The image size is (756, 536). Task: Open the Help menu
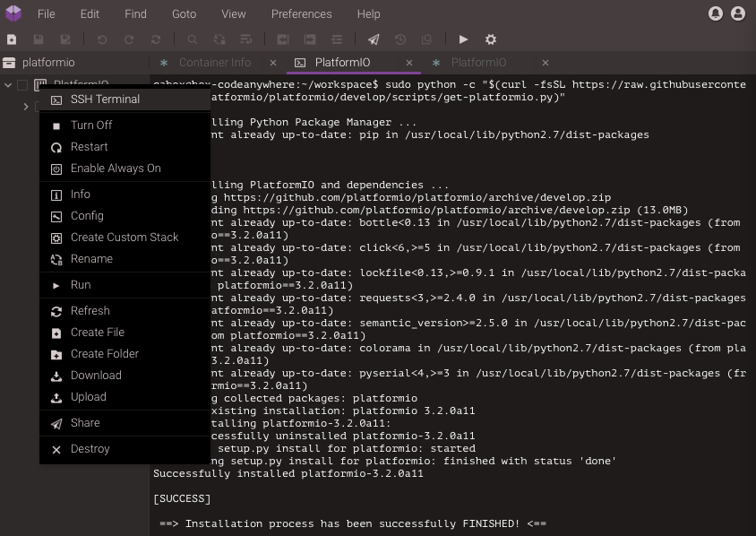(368, 14)
